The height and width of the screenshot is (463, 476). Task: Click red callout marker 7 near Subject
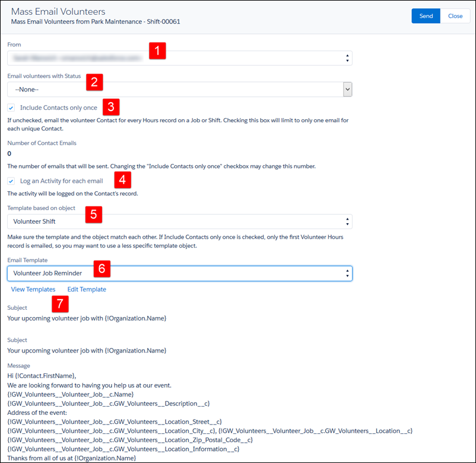click(59, 304)
